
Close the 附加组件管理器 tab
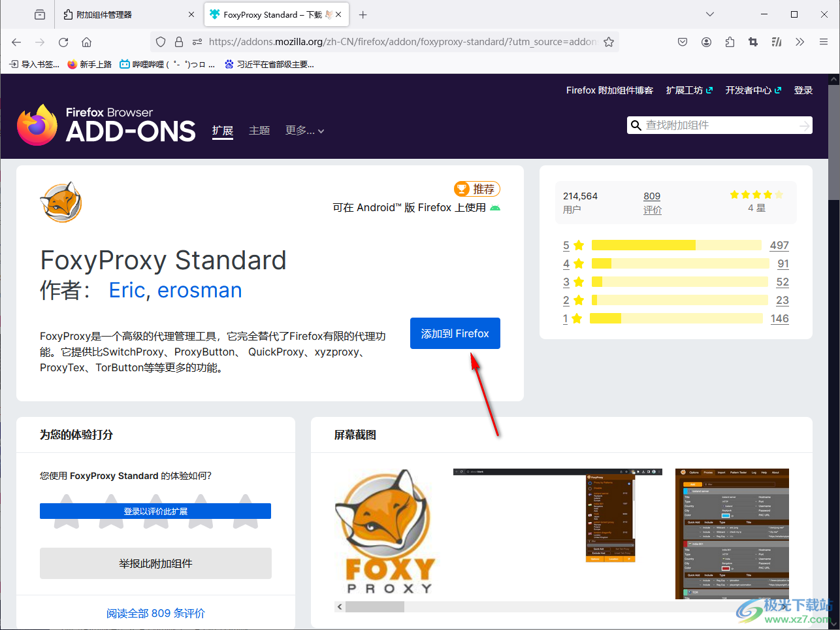point(191,14)
